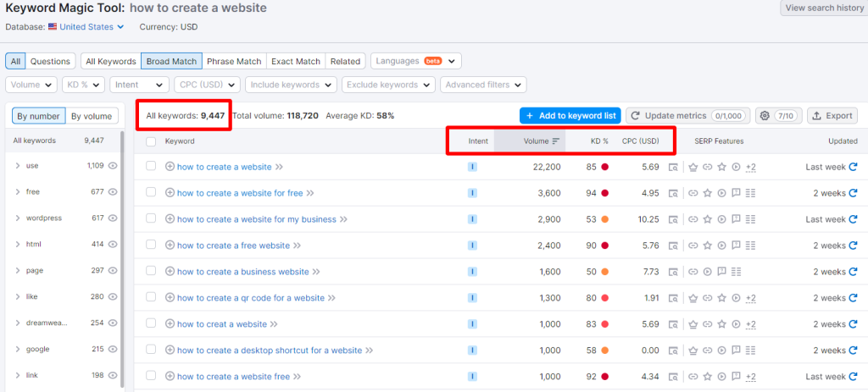Click People Also Ask icon in business website row
The height and width of the screenshot is (392, 868).
721,272
